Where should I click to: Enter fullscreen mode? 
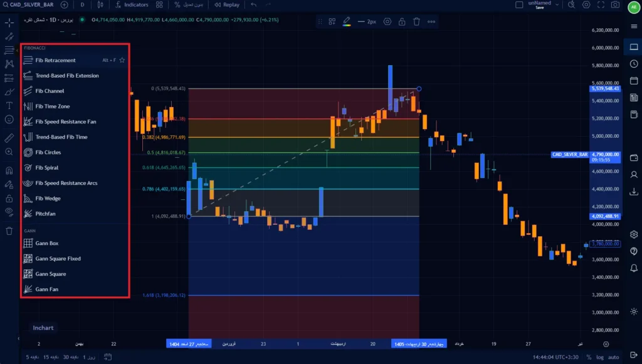tap(601, 5)
